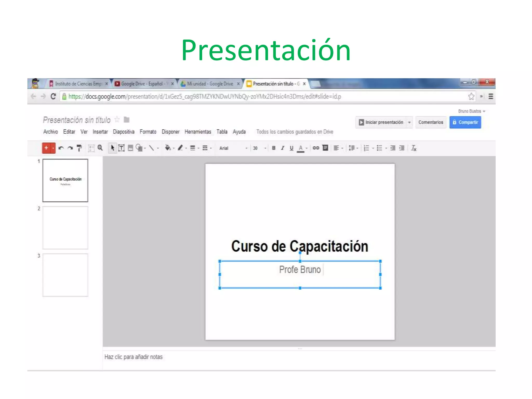The image size is (532, 399).
Task: Open the Disponer menu
Action: 171,132
